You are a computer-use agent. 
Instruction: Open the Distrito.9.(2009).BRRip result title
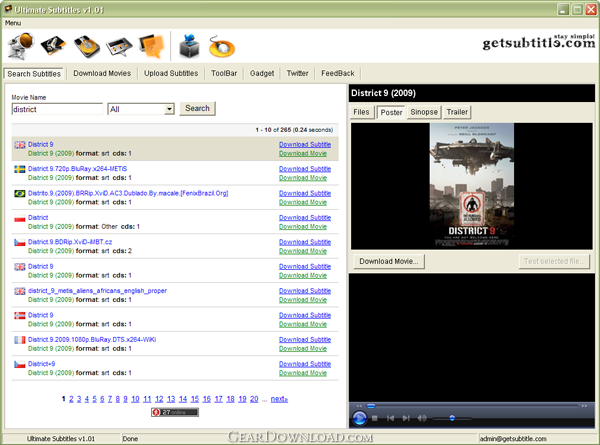click(128, 193)
